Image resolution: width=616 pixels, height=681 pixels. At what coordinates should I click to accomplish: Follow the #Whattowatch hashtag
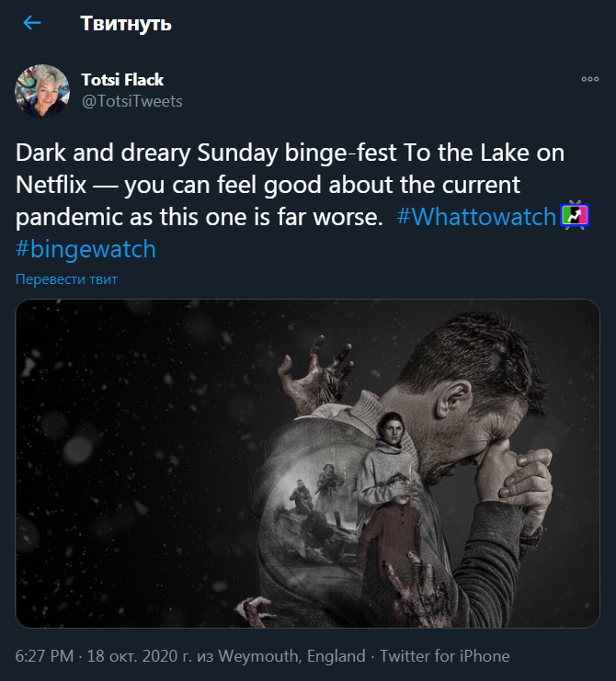(x=477, y=217)
